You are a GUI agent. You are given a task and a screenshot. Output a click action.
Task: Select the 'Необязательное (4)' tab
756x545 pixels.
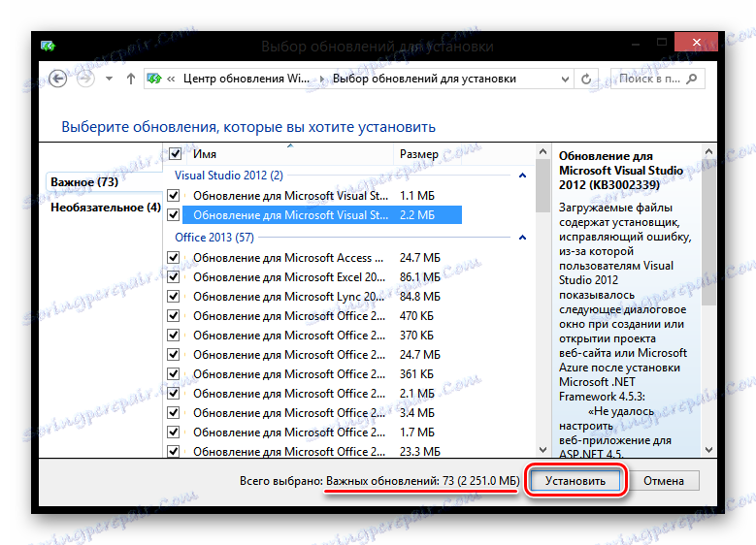pos(106,208)
